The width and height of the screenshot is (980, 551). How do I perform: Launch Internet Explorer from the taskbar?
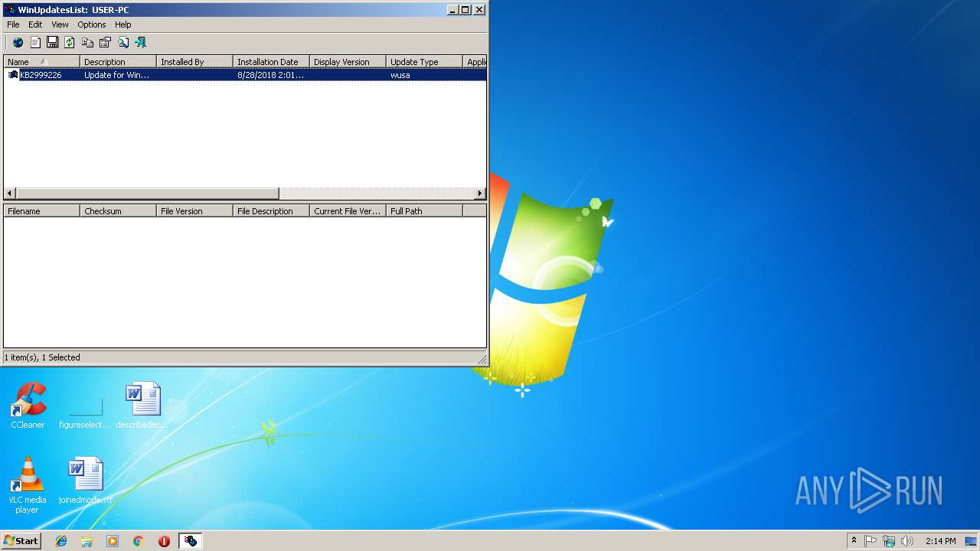point(61,541)
